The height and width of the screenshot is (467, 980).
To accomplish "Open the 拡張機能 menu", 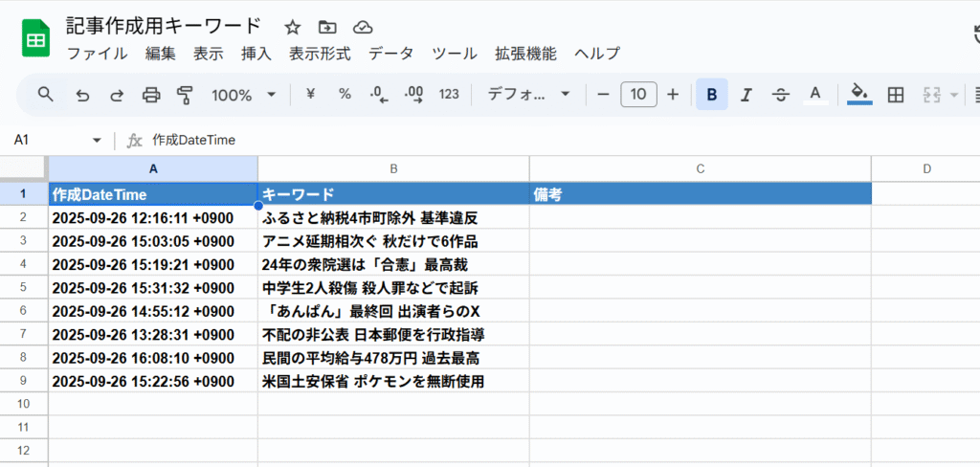I will [x=525, y=54].
